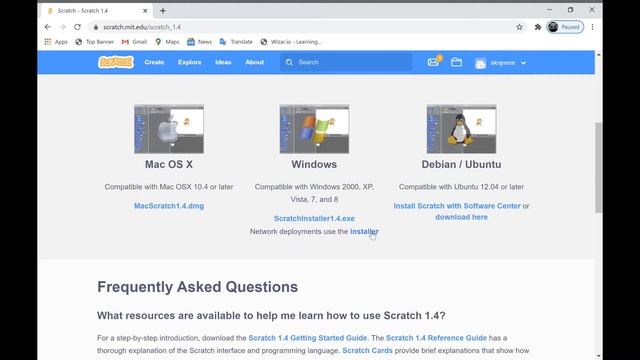Click the Windows heading text
The image size is (640, 360).
[314, 164]
